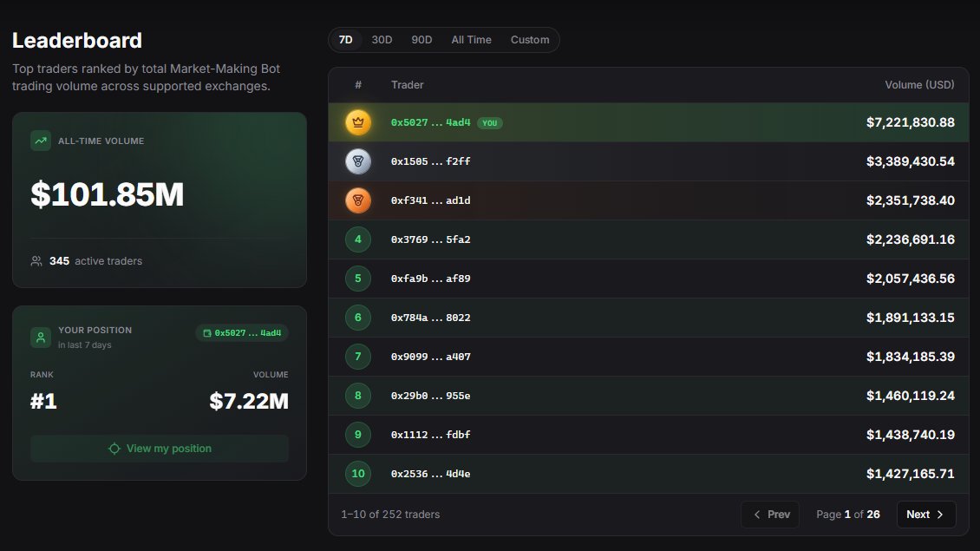Click trader address 0x2536...4d4e
This screenshot has width=980, height=551.
coord(431,474)
